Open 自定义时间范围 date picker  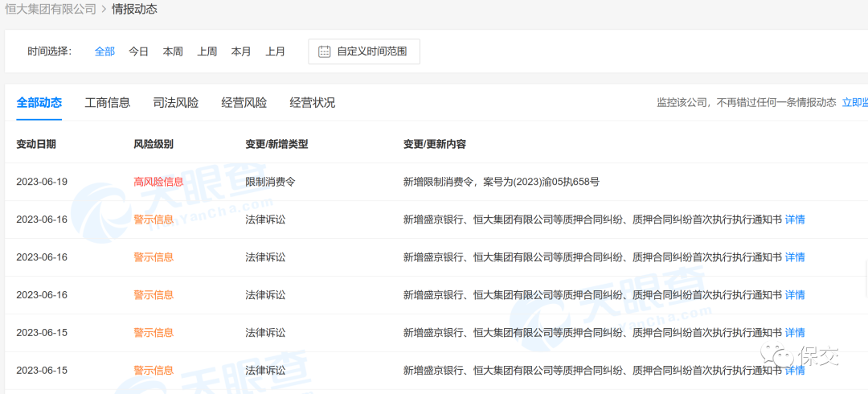(364, 51)
